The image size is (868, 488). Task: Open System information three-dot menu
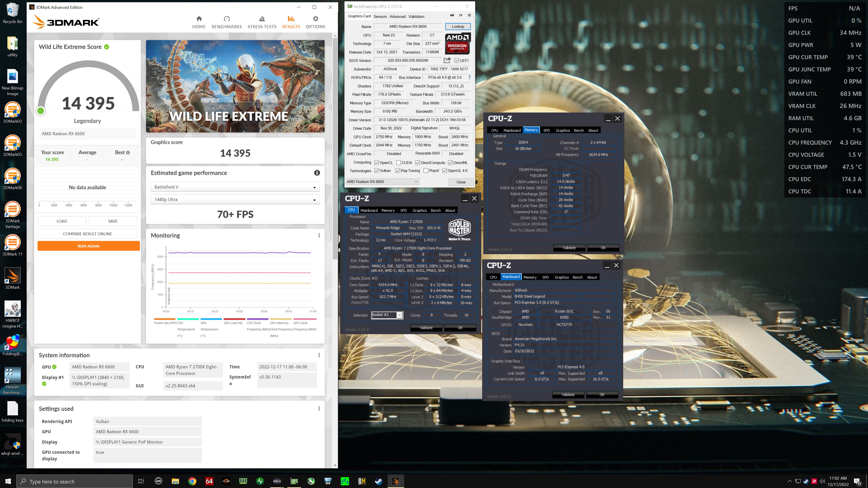(319, 355)
